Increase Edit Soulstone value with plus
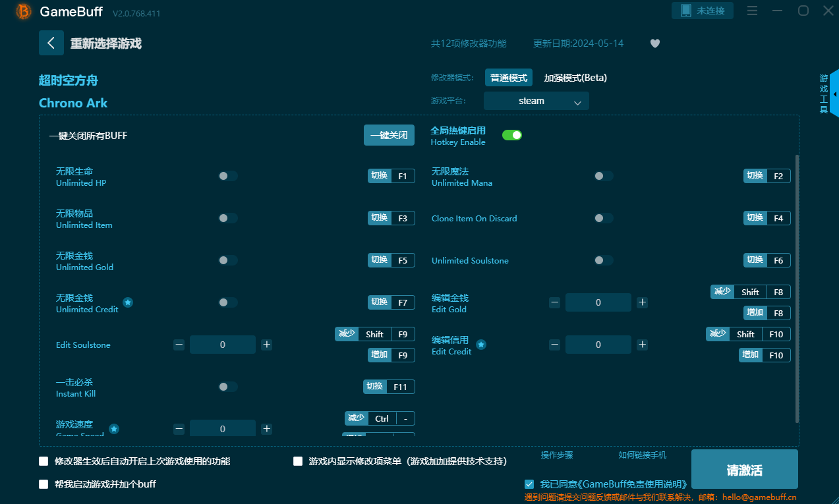Viewport: 839px width, 504px height. coord(267,345)
